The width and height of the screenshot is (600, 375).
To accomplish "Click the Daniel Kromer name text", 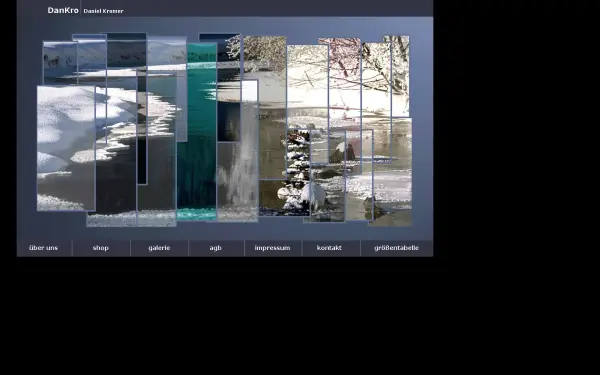I will point(103,11).
